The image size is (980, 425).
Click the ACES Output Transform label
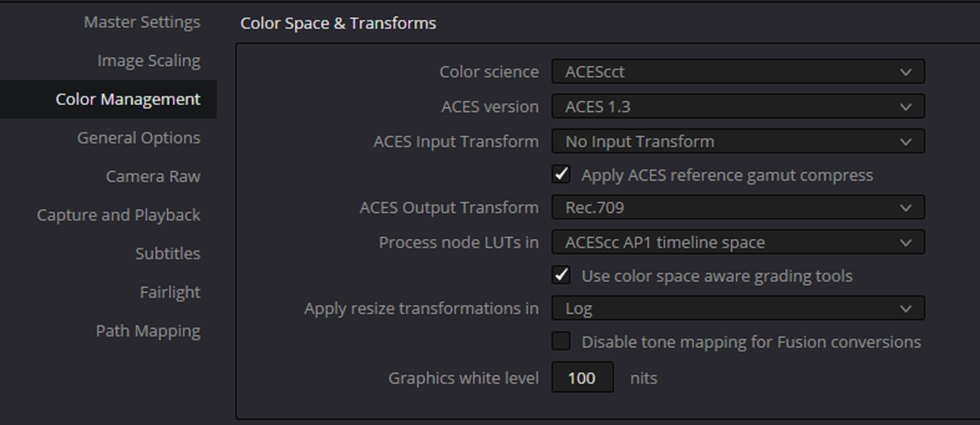tap(449, 208)
